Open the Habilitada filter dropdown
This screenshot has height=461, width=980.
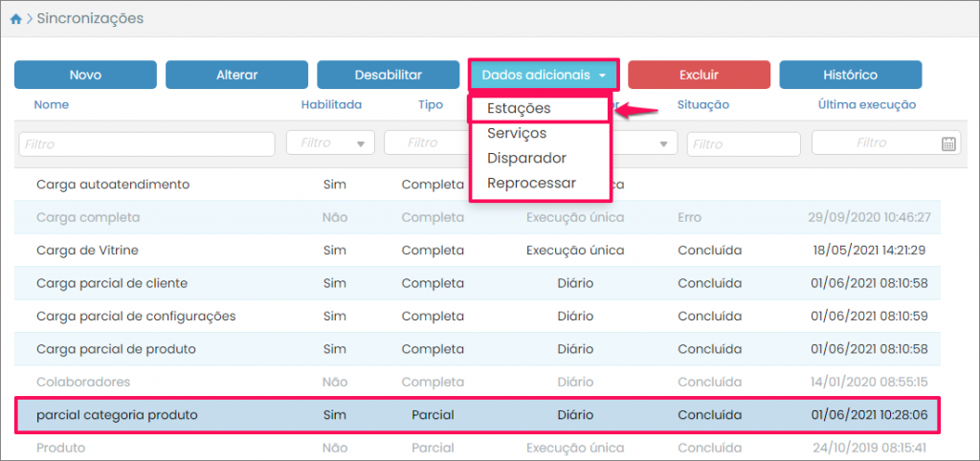(x=330, y=143)
